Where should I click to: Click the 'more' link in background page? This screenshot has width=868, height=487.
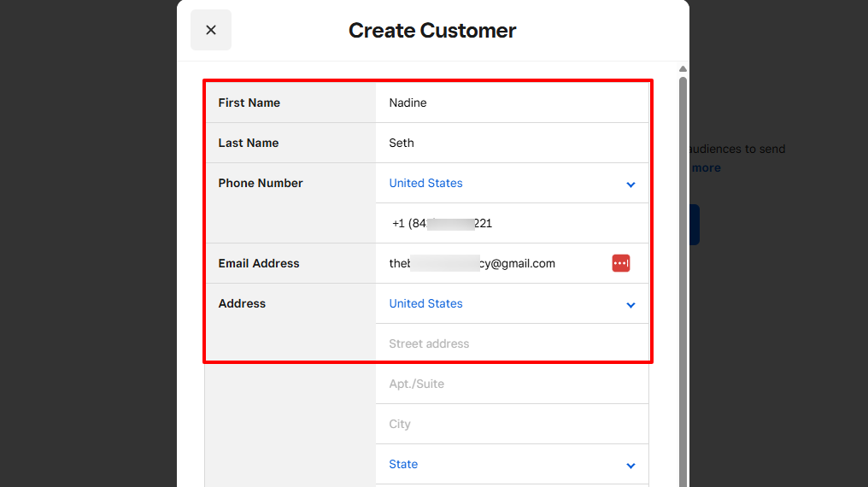[706, 167]
